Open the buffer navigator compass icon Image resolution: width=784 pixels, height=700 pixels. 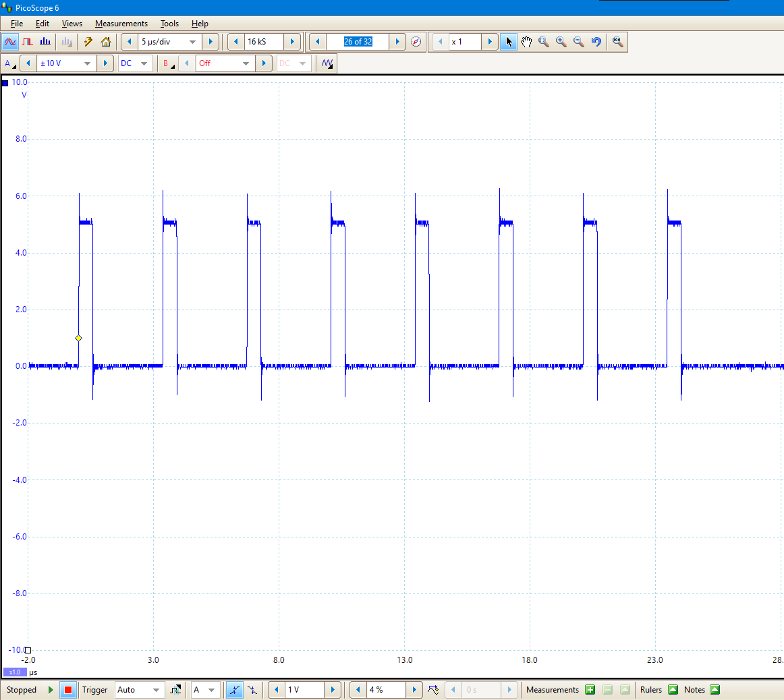[416, 42]
